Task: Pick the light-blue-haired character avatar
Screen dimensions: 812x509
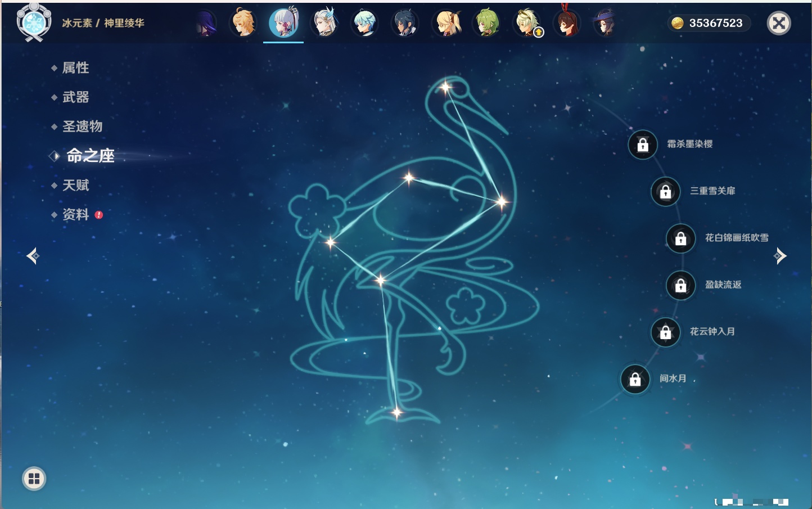Action: 364,23
